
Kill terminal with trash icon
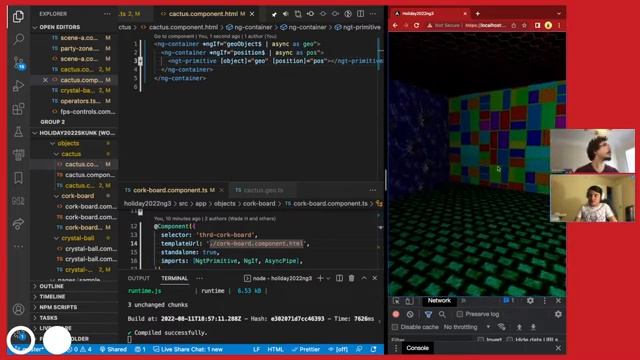351,278
